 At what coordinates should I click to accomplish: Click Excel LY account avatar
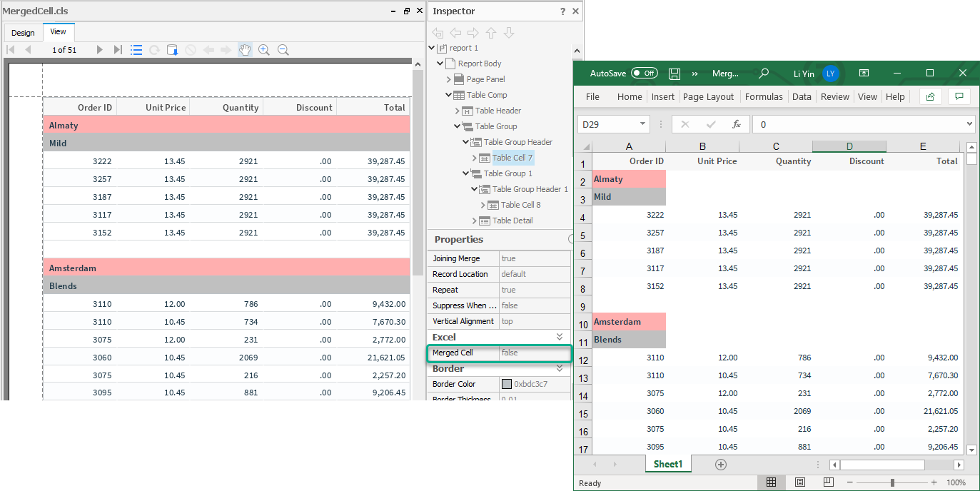[x=830, y=74]
